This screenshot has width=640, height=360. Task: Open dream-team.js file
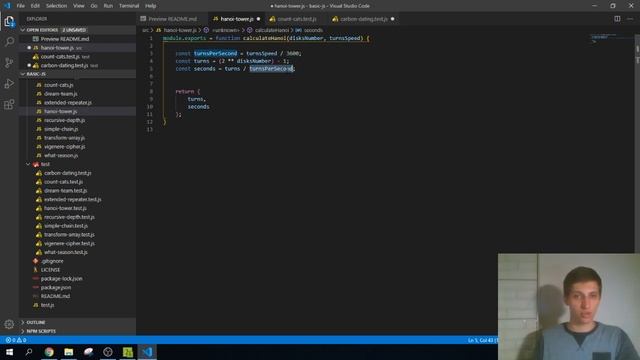(60, 94)
